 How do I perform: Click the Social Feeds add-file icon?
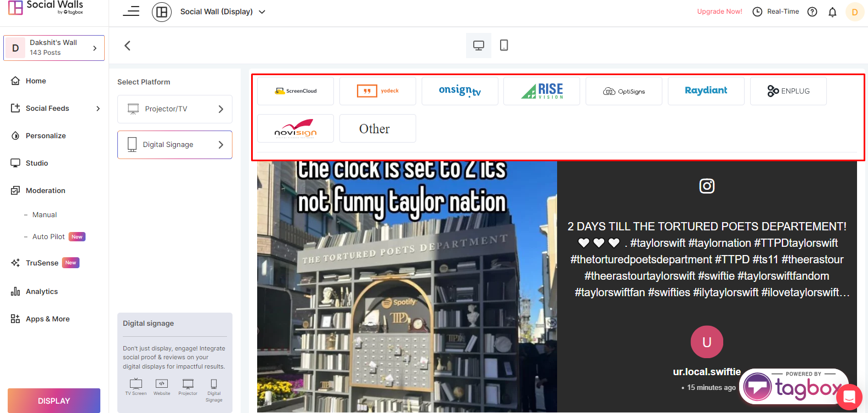(x=15, y=108)
